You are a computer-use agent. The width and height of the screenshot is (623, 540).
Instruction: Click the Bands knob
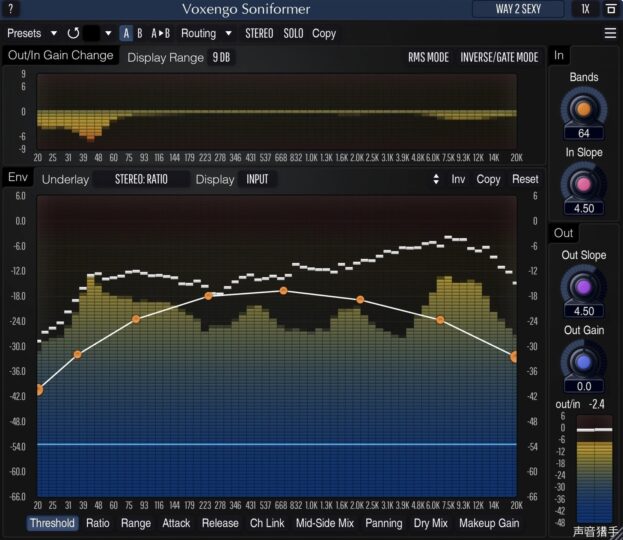click(x=583, y=106)
